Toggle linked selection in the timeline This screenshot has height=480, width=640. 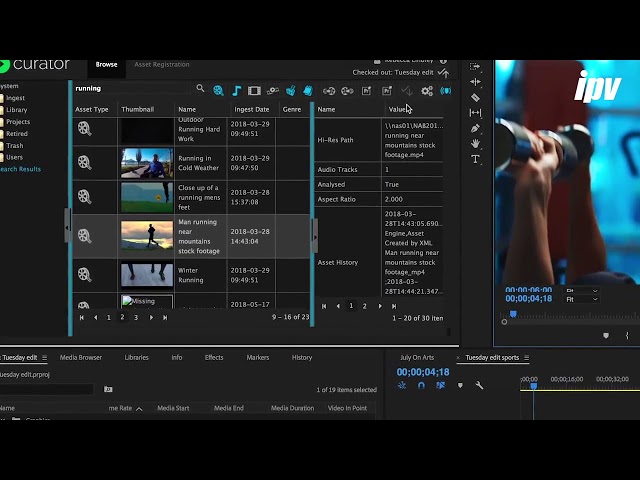[x=440, y=385]
